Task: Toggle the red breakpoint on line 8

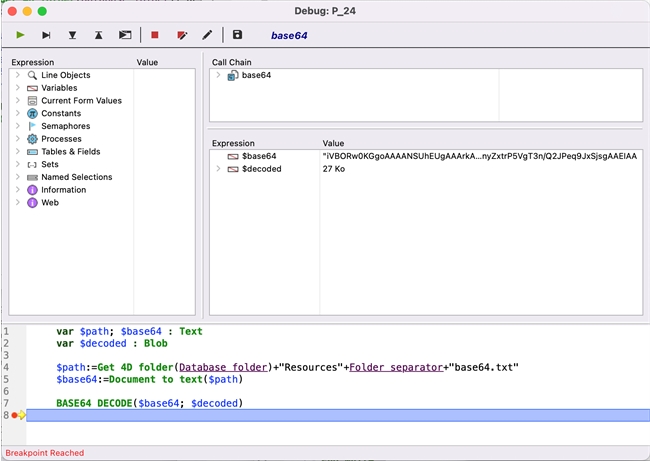Action: [x=15, y=415]
